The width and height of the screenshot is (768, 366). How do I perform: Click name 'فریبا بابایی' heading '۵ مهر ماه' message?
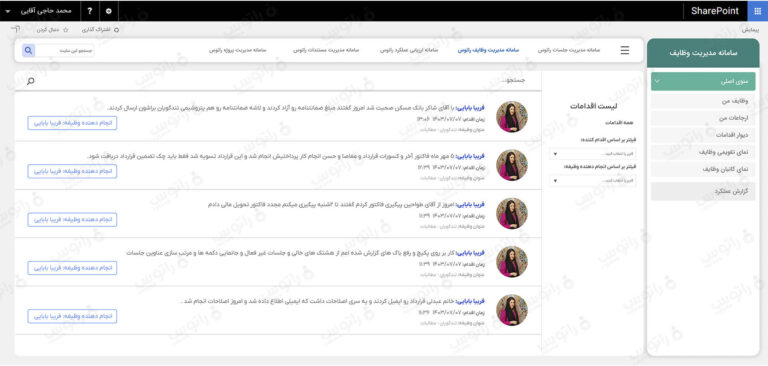[x=470, y=156]
